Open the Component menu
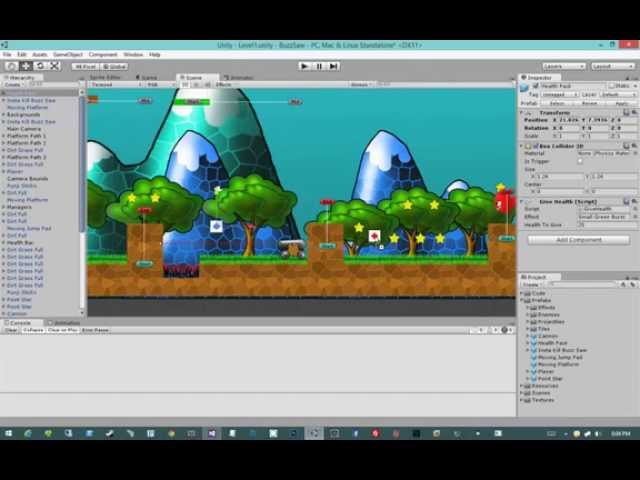Viewport: 640px width, 480px height. tap(103, 55)
